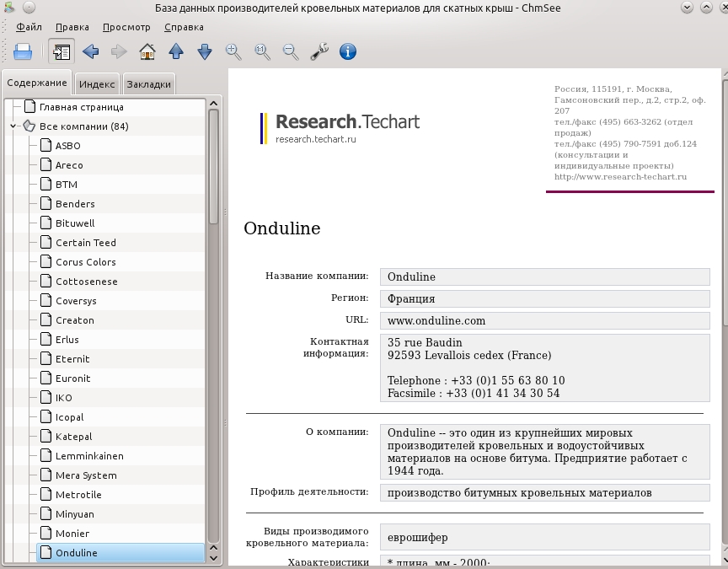
Task: Switch to the Индекс tab
Action: click(97, 84)
